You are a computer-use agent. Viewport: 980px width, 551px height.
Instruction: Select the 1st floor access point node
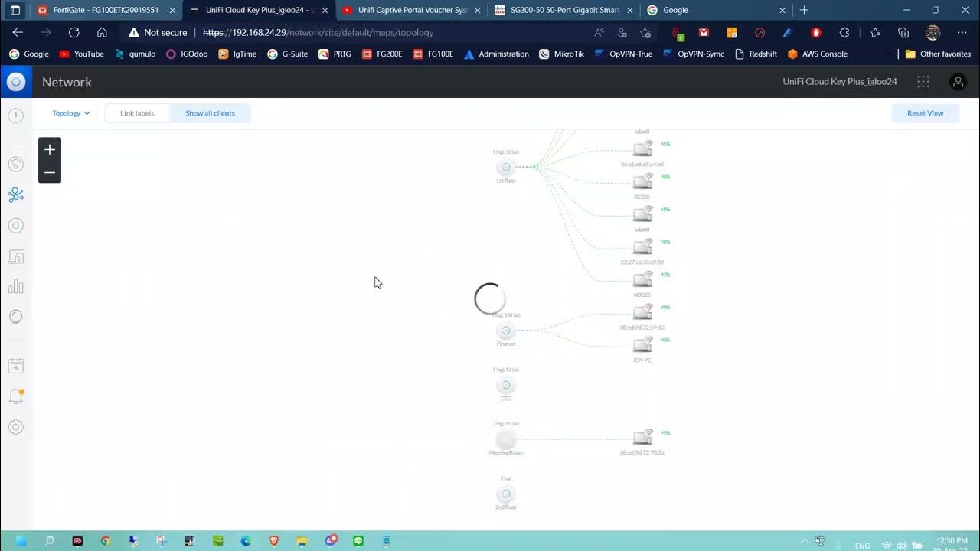point(505,168)
